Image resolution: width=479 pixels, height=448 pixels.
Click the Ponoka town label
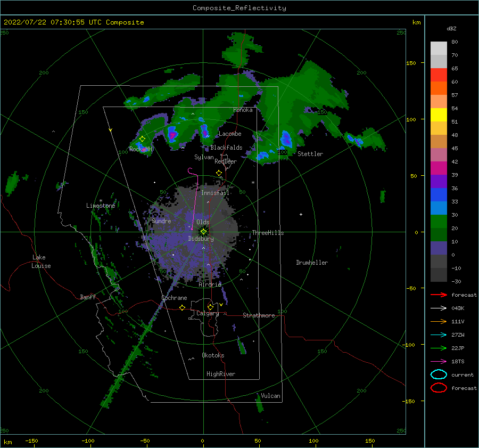243,110
